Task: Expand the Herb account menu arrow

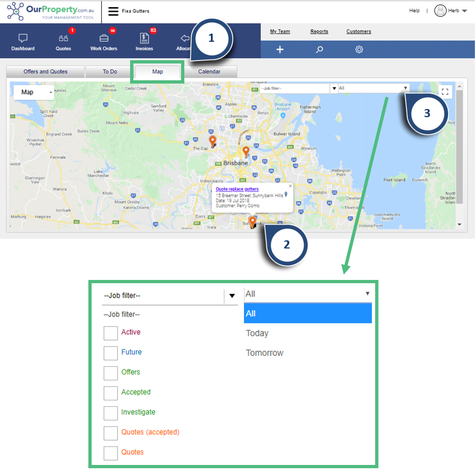Action: tap(465, 11)
